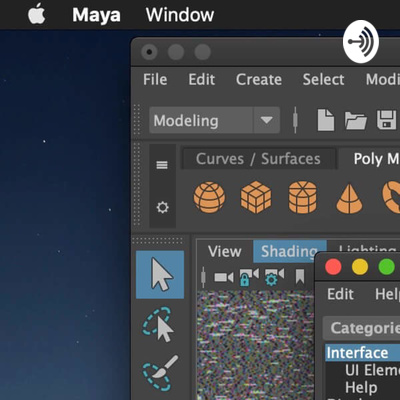Viewport: 400px width, 400px height.
Task: Open the Maya application menu
Action: point(96,15)
